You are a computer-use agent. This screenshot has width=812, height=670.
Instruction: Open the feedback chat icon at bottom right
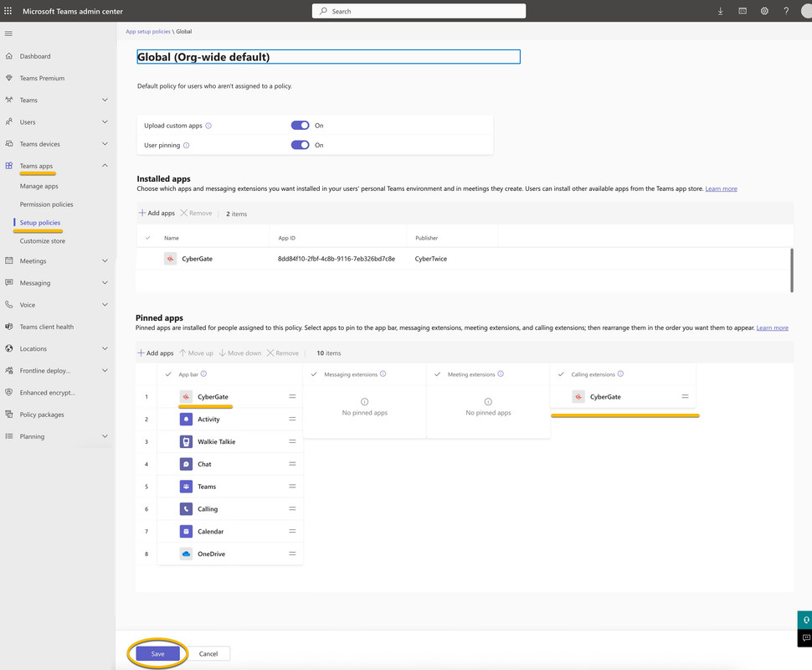806,638
